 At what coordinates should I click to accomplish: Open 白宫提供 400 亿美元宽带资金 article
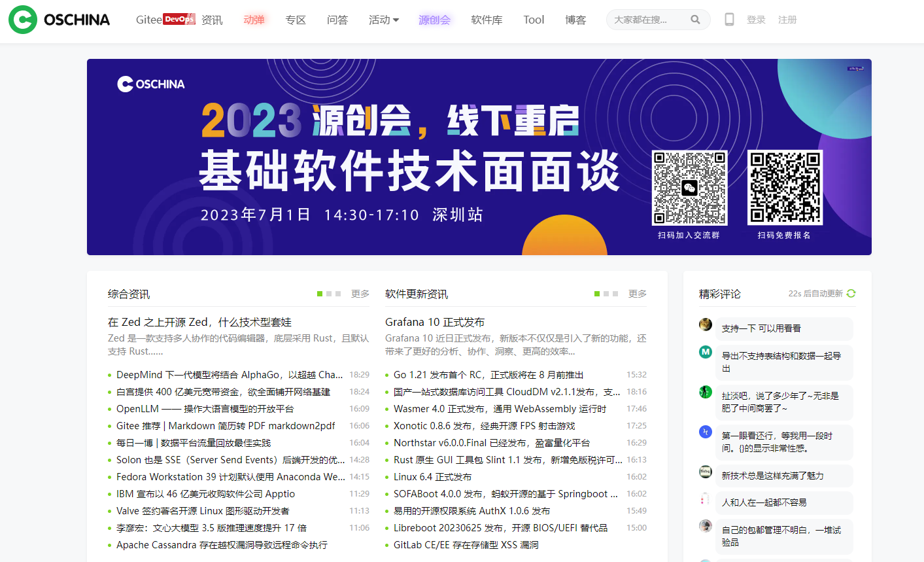(223, 392)
